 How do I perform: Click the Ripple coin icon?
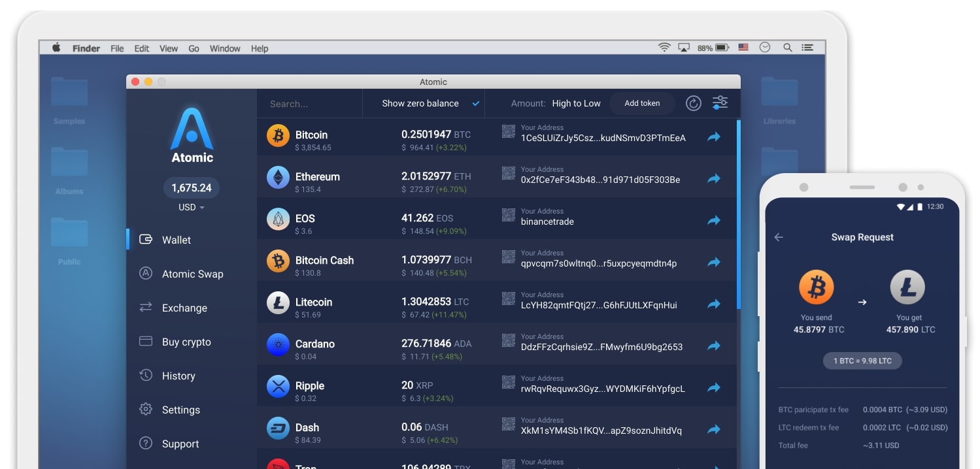pyautogui.click(x=278, y=387)
